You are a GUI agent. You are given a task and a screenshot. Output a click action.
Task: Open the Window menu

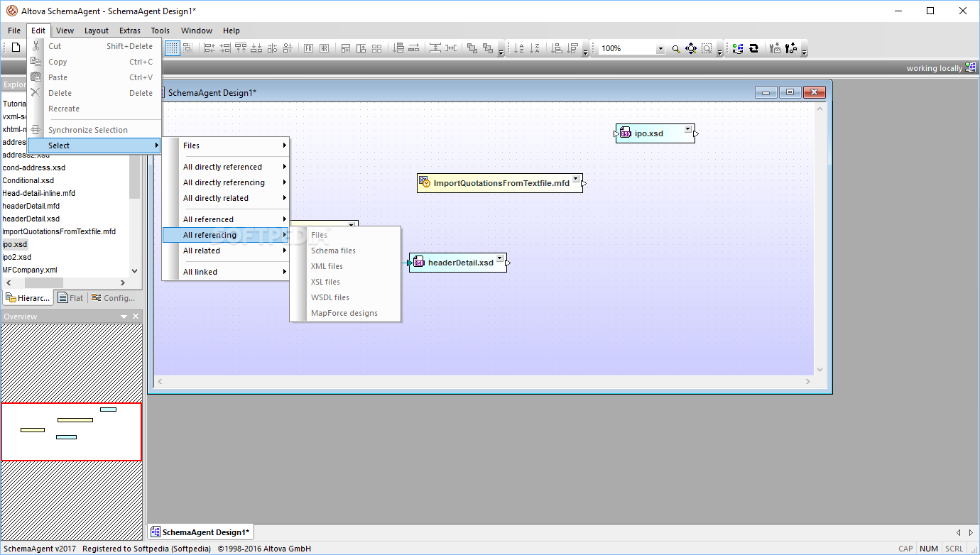(197, 31)
